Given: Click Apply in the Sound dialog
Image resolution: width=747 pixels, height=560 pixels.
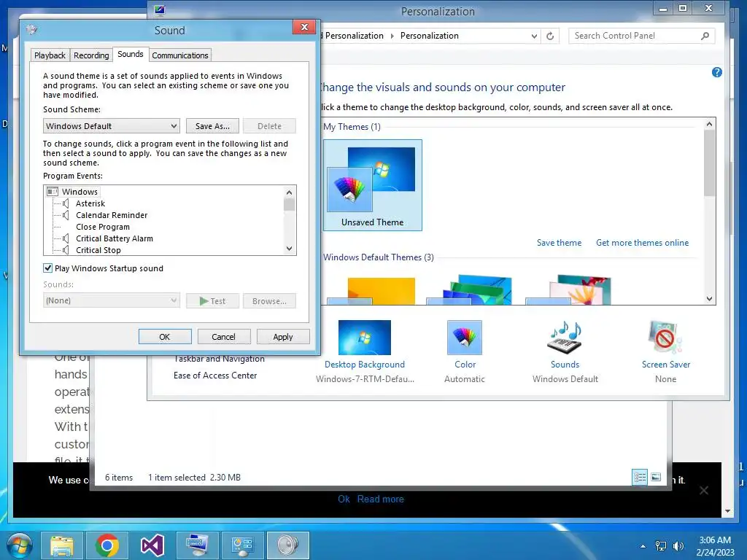Looking at the screenshot, I should pyautogui.click(x=283, y=337).
